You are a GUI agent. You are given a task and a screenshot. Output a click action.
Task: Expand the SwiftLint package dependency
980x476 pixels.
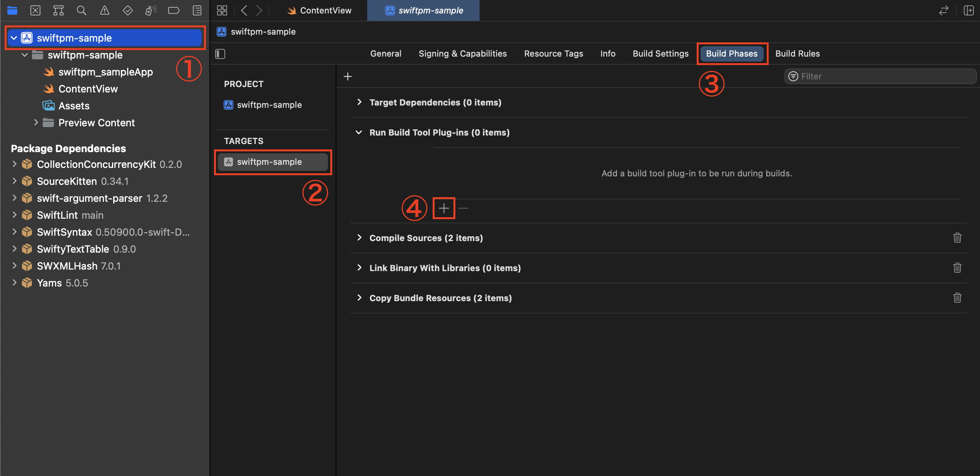pos(14,215)
